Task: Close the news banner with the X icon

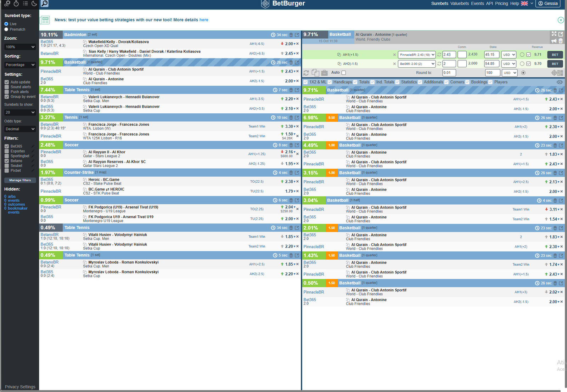Action: tap(561, 20)
